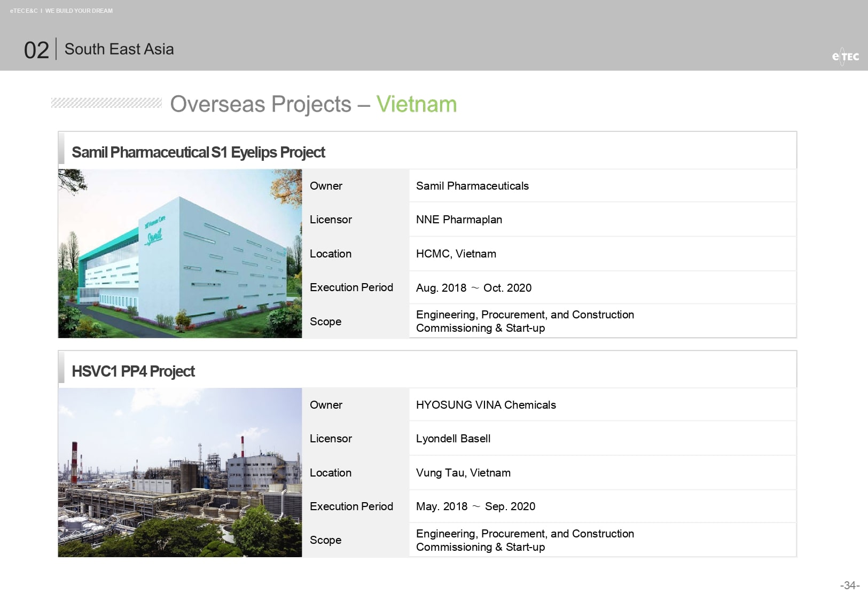Click the 'Owner' label in Samil table
Image resolution: width=868 pixels, height=601 pixels.
326,186
